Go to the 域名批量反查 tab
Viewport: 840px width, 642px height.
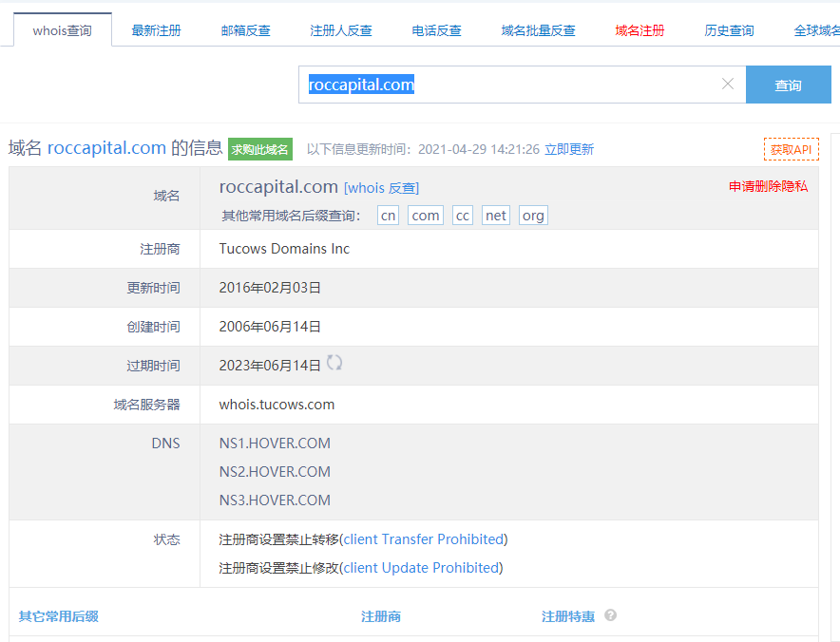point(538,30)
